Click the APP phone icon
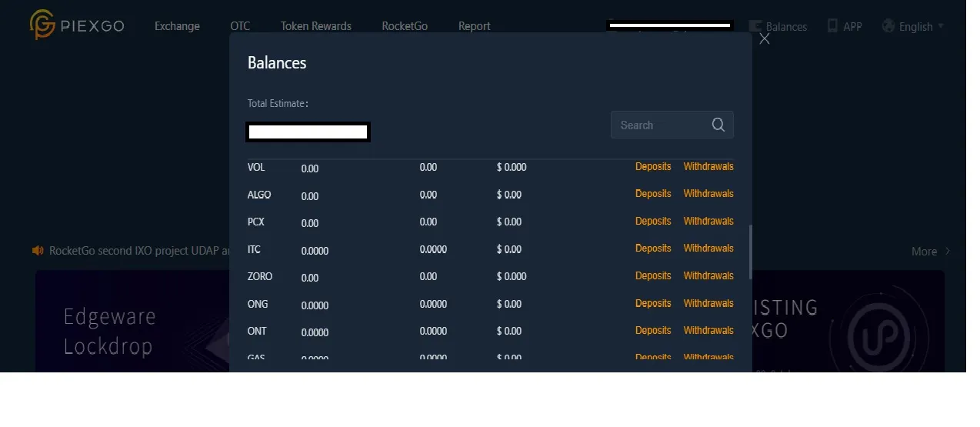 pos(832,25)
